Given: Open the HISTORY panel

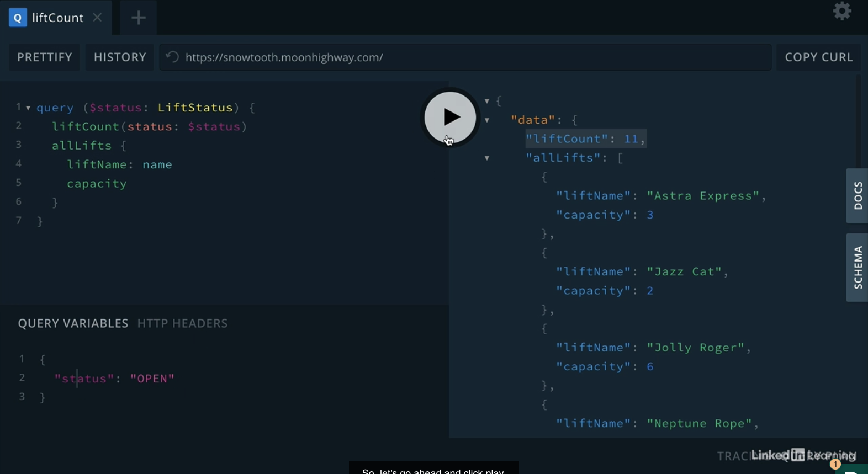Looking at the screenshot, I should pos(120,57).
